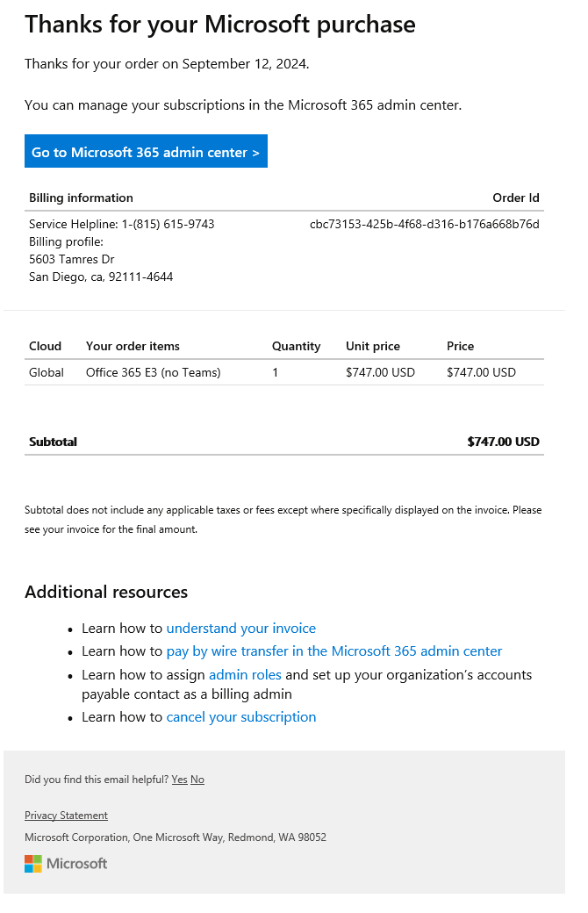Click Yes for email helpful feedback

click(x=179, y=780)
